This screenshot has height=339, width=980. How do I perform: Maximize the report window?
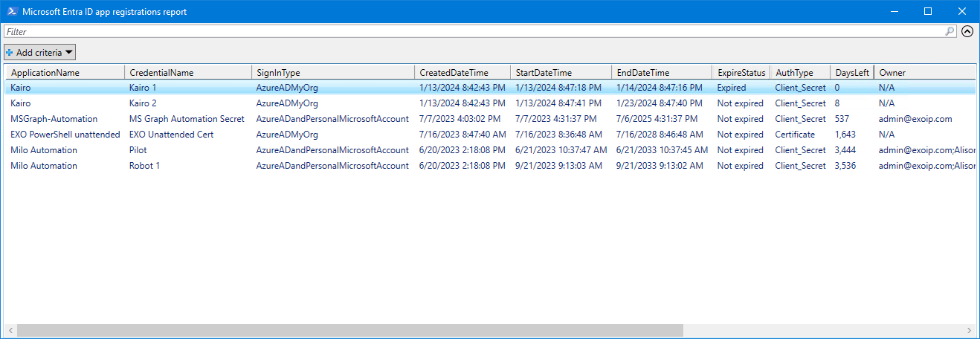click(x=928, y=11)
